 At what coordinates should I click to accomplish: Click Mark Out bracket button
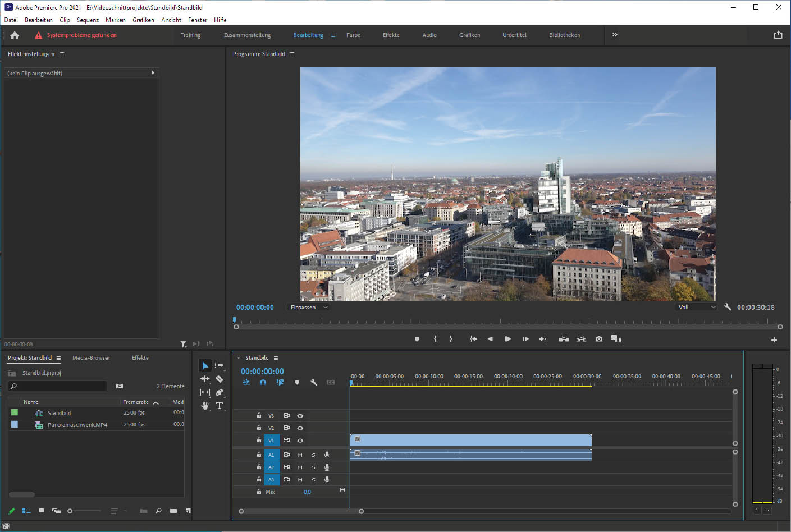coord(451,339)
